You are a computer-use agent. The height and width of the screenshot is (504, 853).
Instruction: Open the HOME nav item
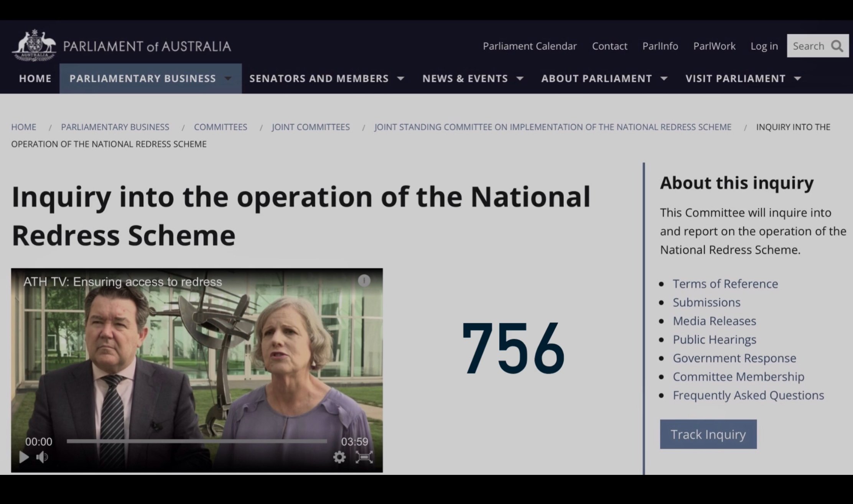click(x=35, y=78)
